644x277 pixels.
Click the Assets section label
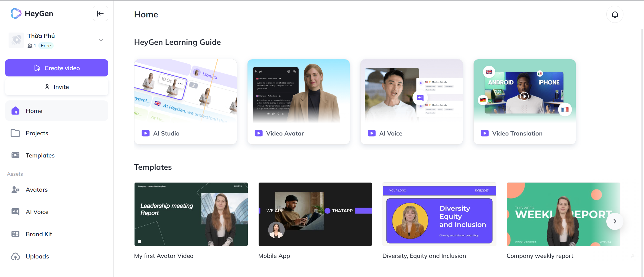click(x=15, y=174)
